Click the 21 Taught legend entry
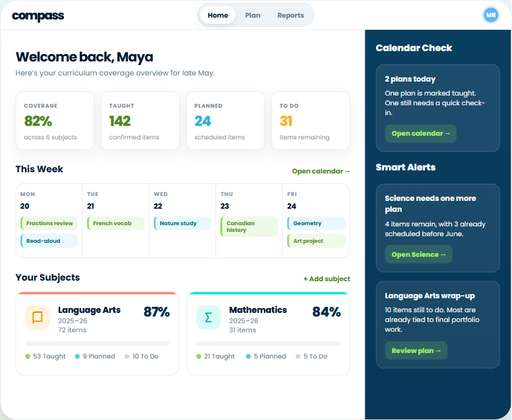Viewport: 512px width, 420px height. coord(216,356)
